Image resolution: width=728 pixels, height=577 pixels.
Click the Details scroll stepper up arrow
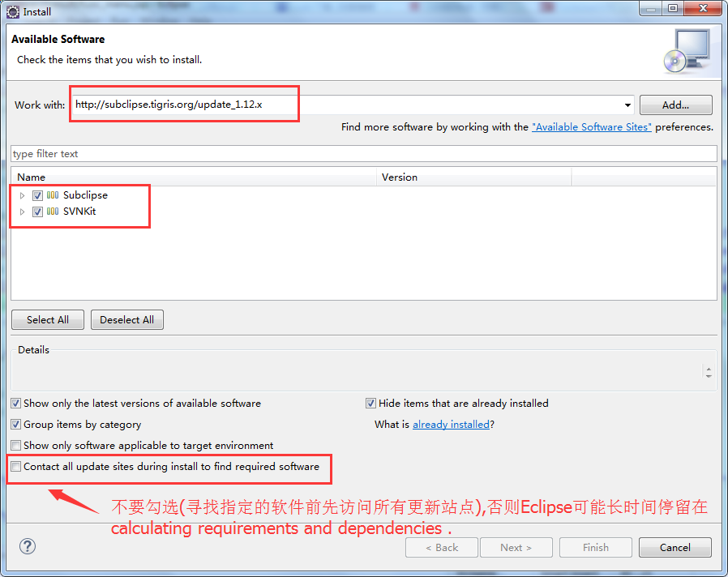coord(709,369)
